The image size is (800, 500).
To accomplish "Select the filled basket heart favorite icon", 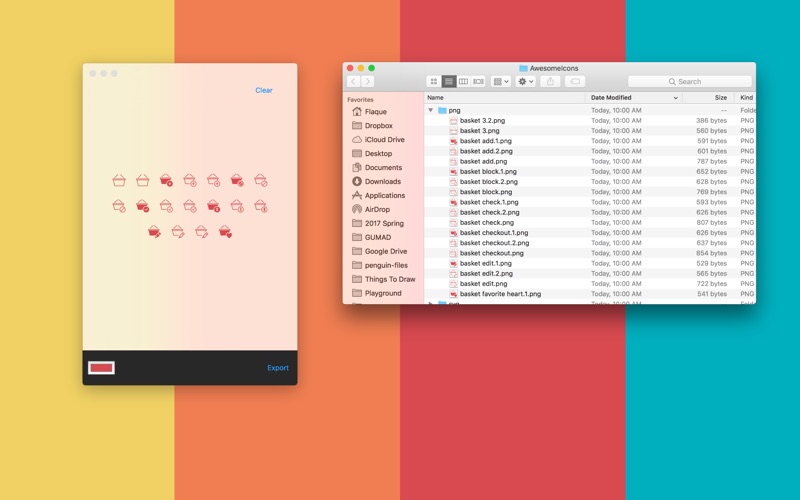I will pyautogui.click(x=225, y=232).
